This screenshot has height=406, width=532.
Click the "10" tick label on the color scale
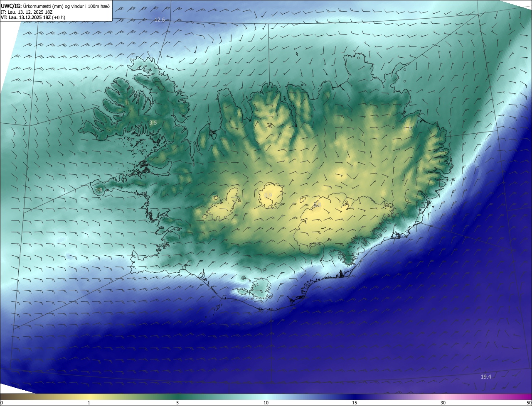click(x=266, y=403)
